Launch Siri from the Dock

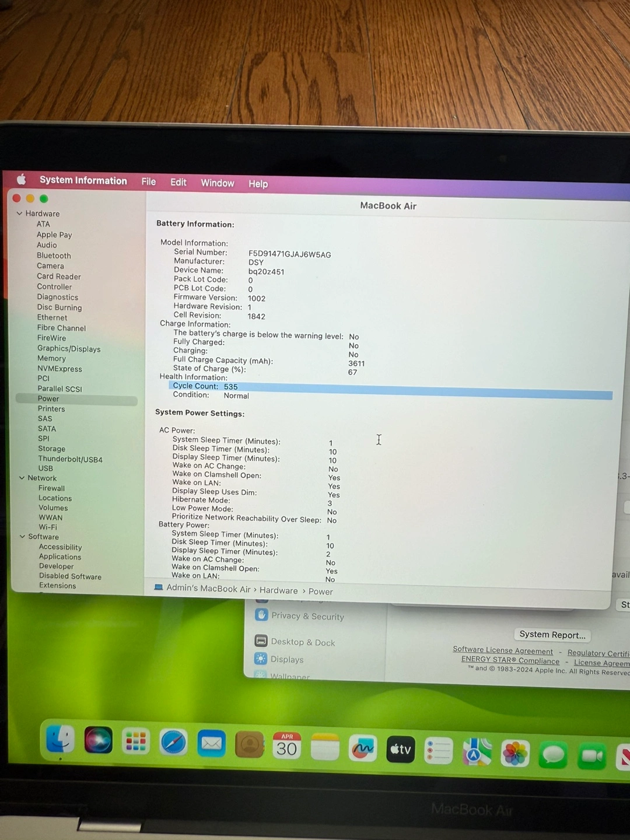click(x=98, y=740)
